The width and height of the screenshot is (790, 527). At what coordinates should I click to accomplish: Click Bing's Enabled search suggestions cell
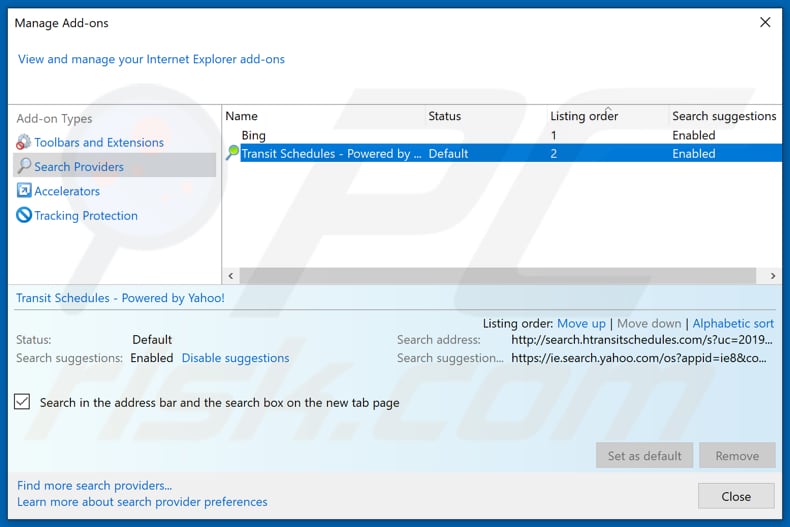[x=694, y=135]
